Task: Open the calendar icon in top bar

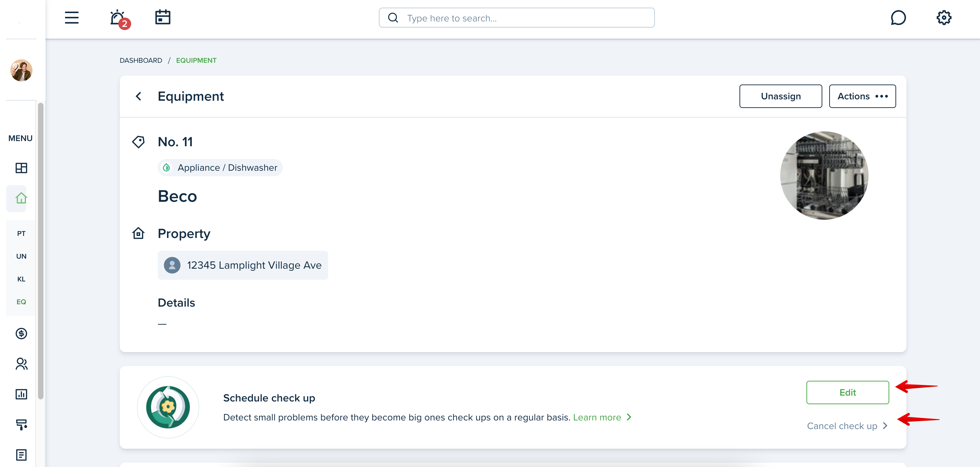Action: pyautogui.click(x=163, y=18)
